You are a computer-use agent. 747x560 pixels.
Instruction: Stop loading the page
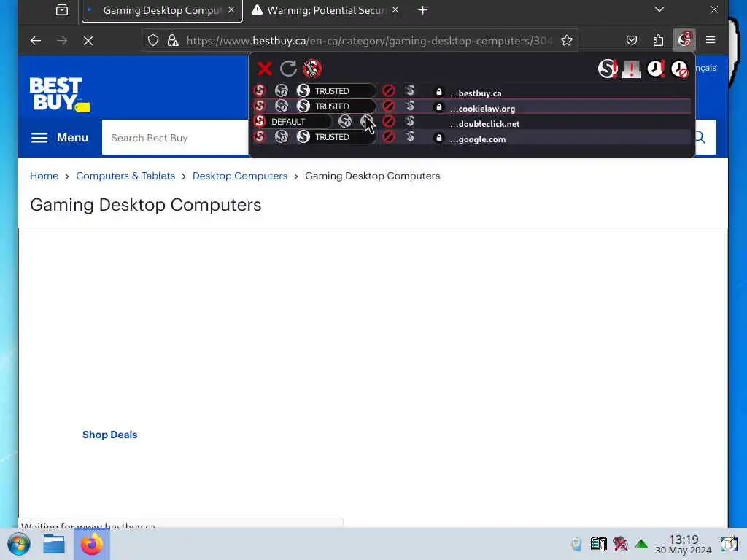click(x=88, y=41)
